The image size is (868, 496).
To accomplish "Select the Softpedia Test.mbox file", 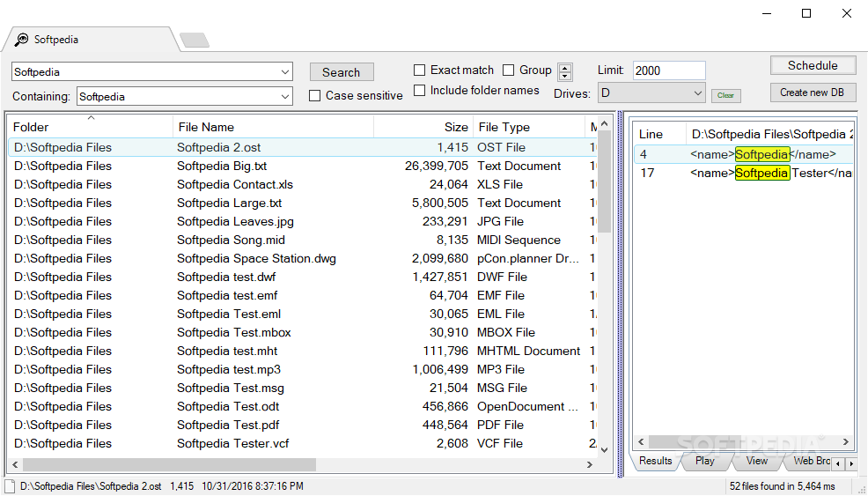I will [233, 332].
